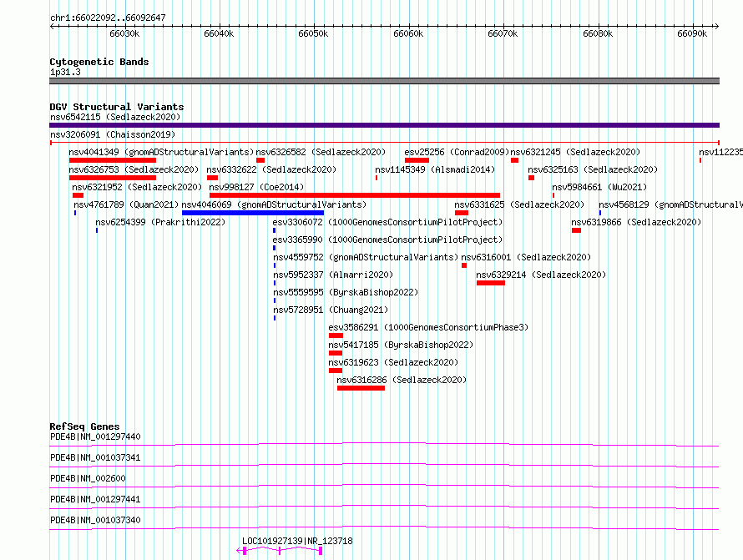Select the nsv4568129 gnomAD variant label
Viewport: 743px width, 560px height.
[x=670, y=204]
